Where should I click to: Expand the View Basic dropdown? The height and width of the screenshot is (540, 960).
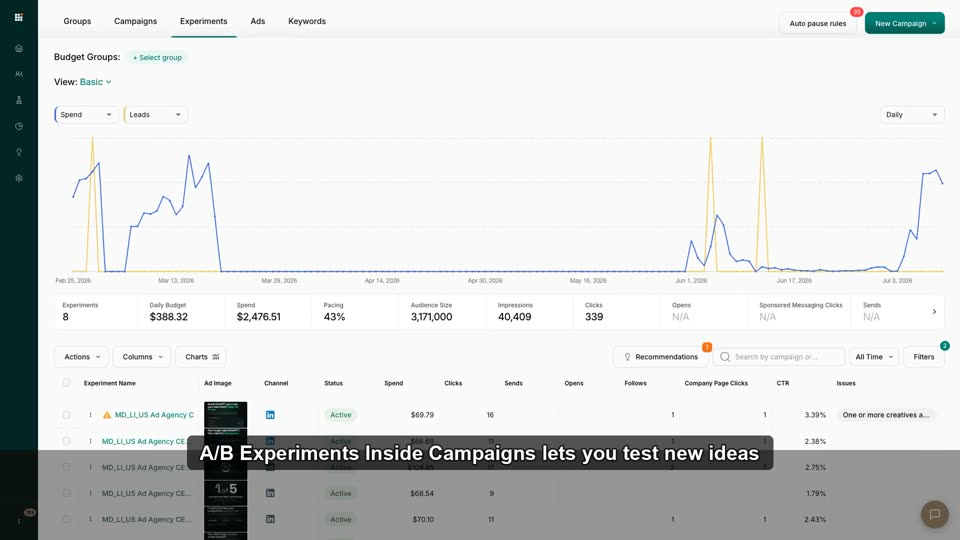coord(96,82)
